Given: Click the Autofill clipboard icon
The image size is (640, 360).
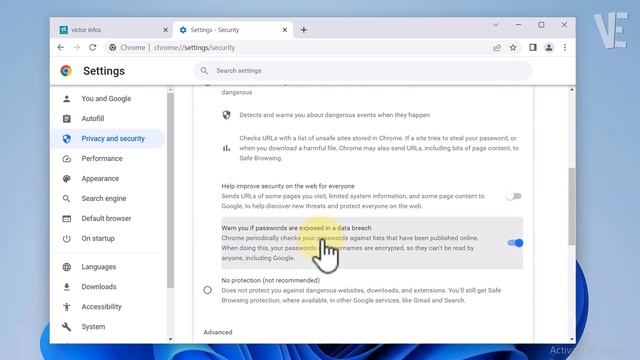Looking at the screenshot, I should point(67,118).
